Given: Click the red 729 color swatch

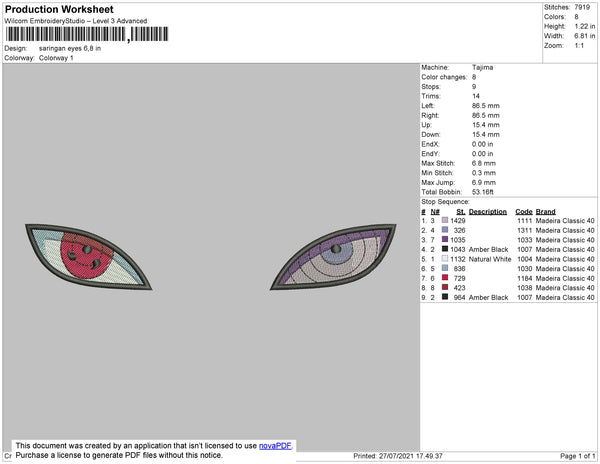Looking at the screenshot, I should pos(445,278).
